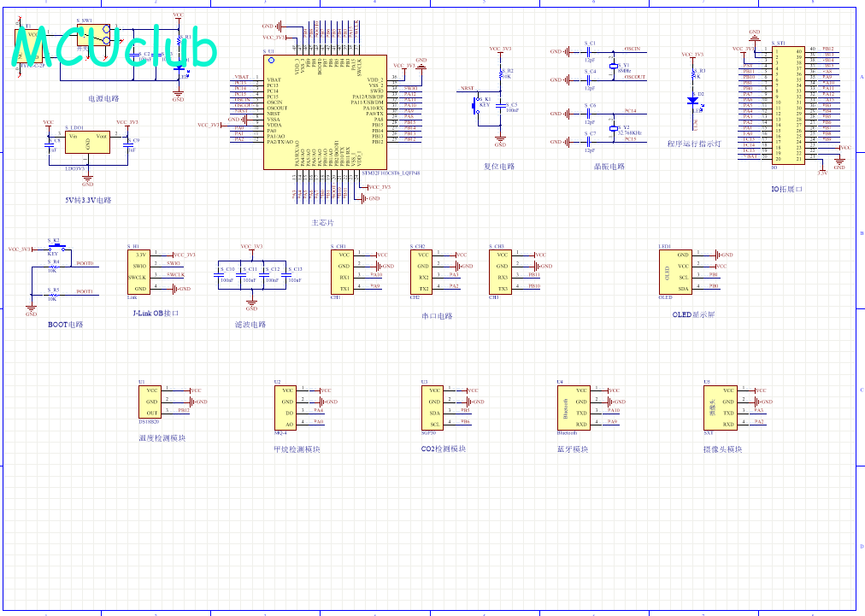Click the 滤波电路 section title
Screen dimensions: 865x616
(250, 325)
